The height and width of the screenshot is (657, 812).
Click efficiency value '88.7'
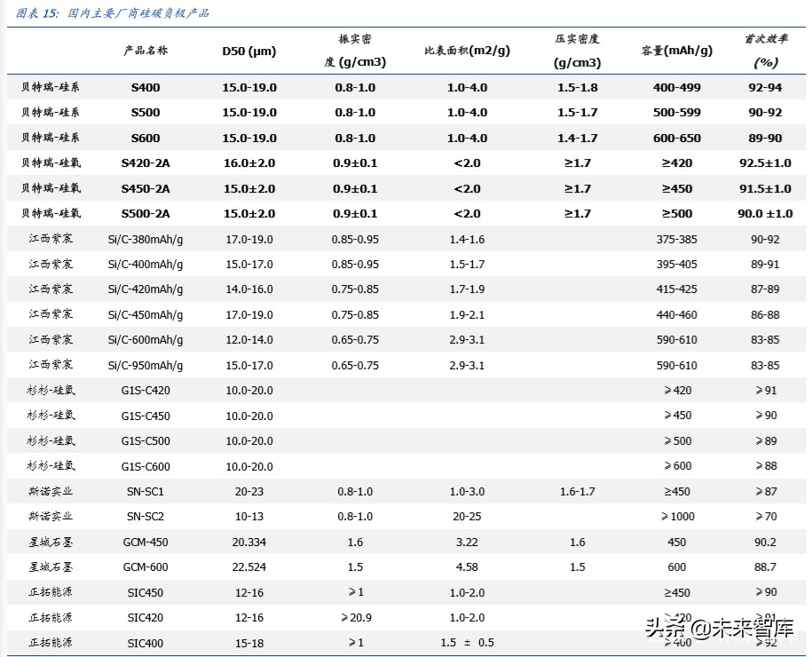[765, 566]
